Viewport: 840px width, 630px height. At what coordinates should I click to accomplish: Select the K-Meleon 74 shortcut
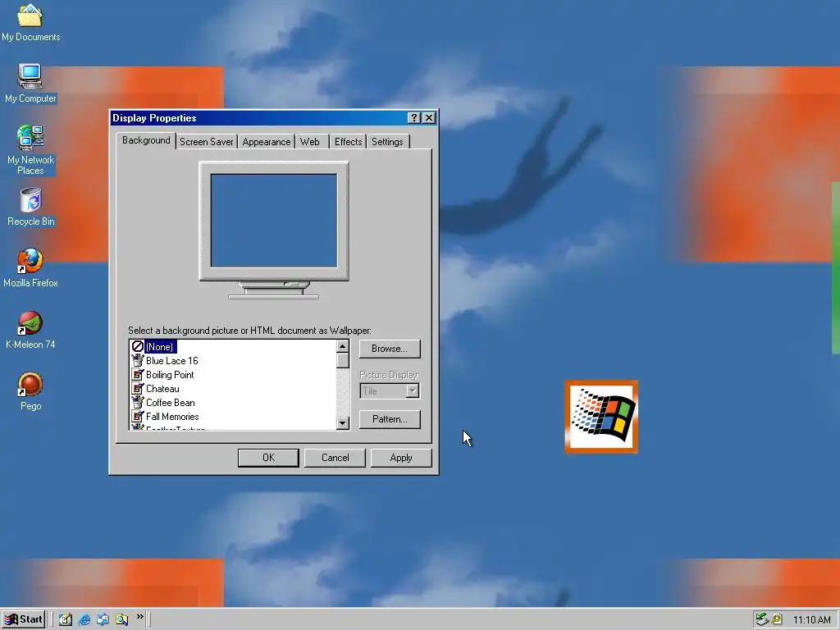(x=30, y=330)
